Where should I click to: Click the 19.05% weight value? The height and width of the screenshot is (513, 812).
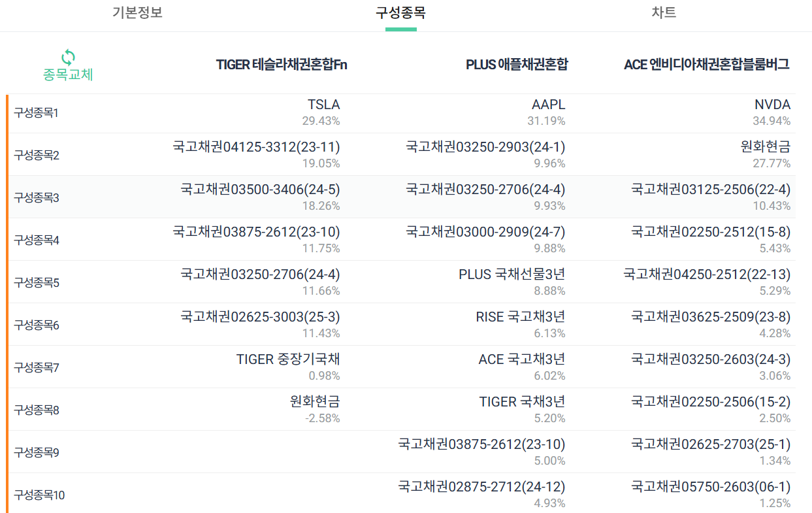coord(321,163)
